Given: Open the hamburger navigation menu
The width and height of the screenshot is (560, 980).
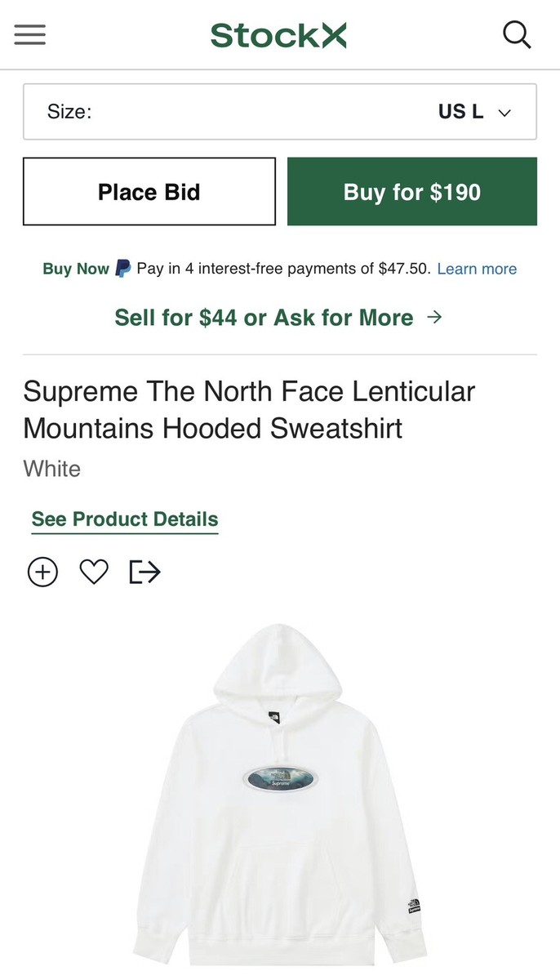Looking at the screenshot, I should [x=29, y=35].
